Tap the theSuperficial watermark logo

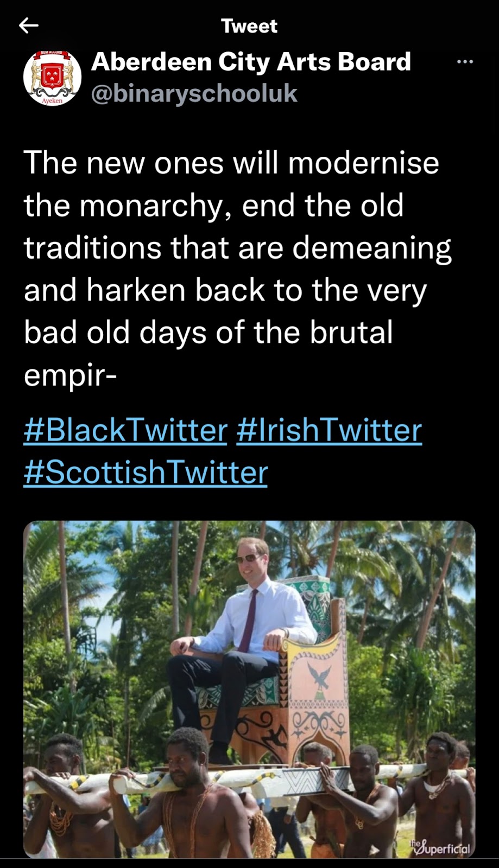[440, 846]
